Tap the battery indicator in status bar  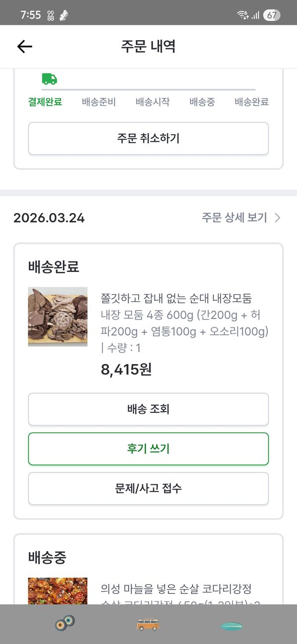click(271, 15)
